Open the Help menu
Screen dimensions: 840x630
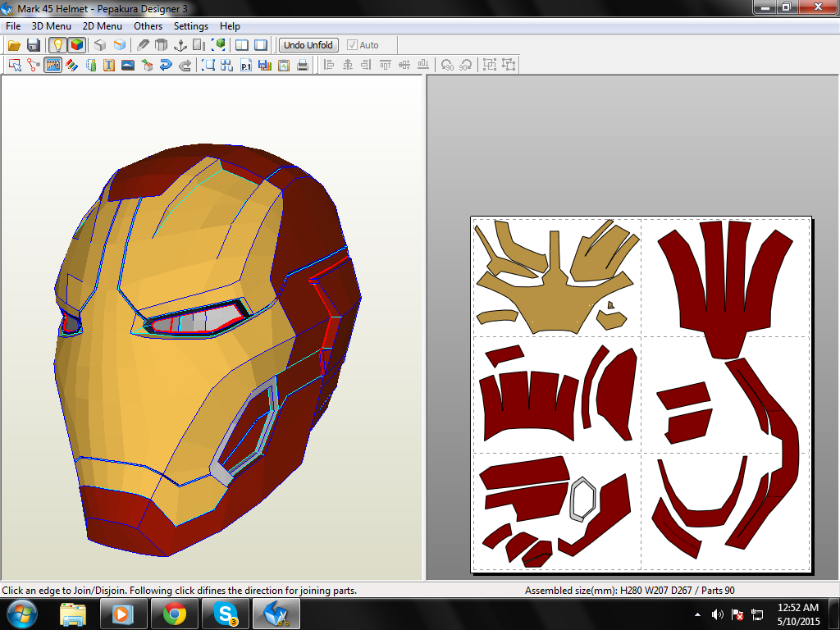230,25
